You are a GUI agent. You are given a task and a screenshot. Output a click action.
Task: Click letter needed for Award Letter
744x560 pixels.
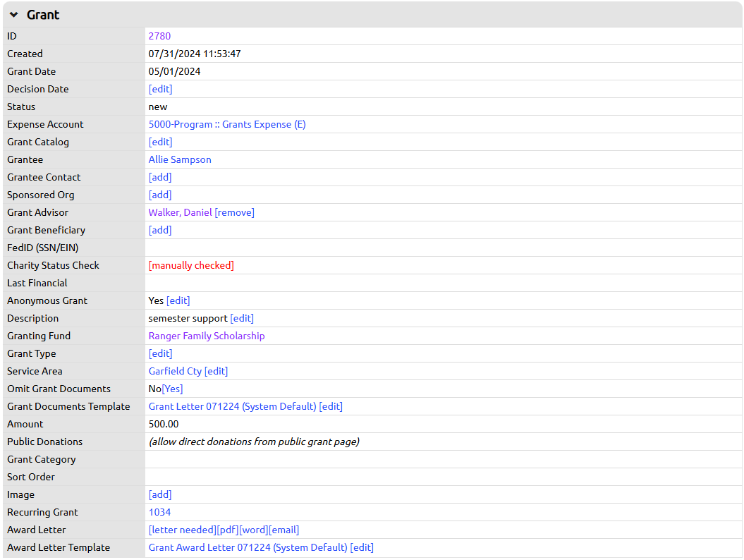(x=182, y=530)
